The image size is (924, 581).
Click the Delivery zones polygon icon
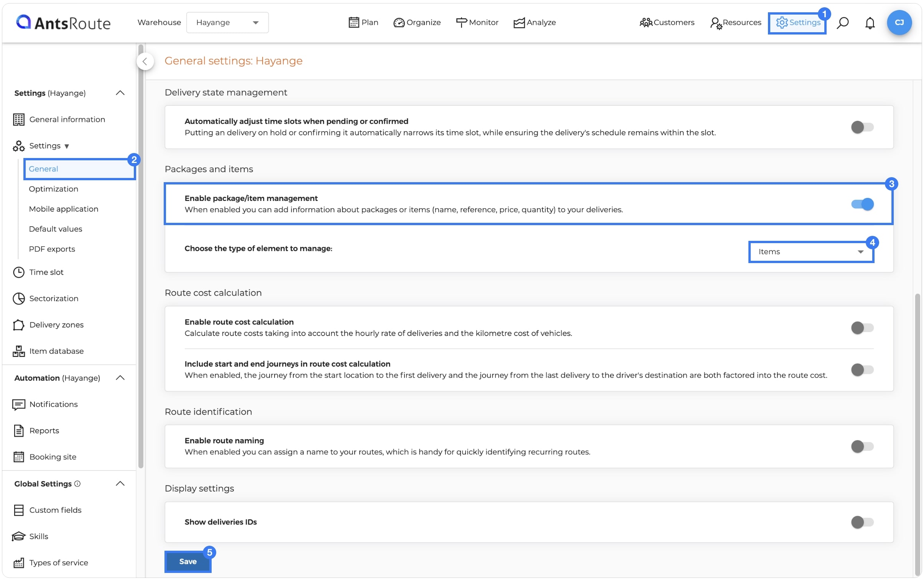click(18, 325)
